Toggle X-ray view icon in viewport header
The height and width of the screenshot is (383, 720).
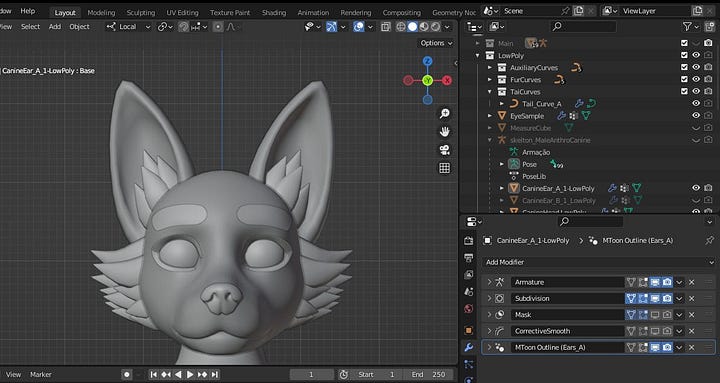coord(386,27)
